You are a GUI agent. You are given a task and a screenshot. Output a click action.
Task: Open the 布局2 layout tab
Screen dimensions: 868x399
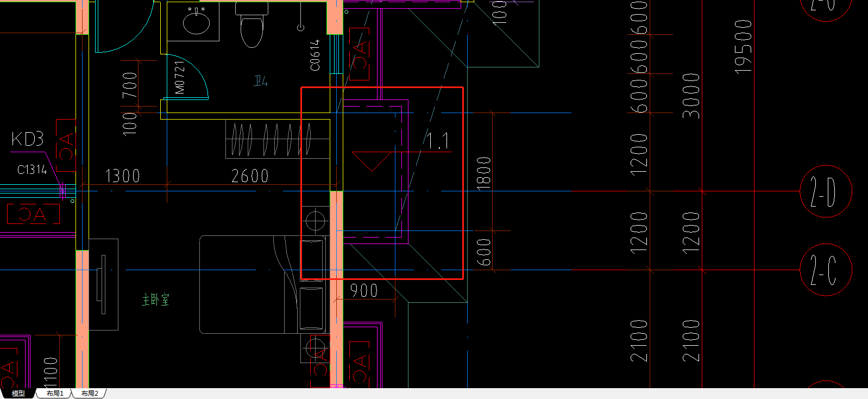[90, 393]
